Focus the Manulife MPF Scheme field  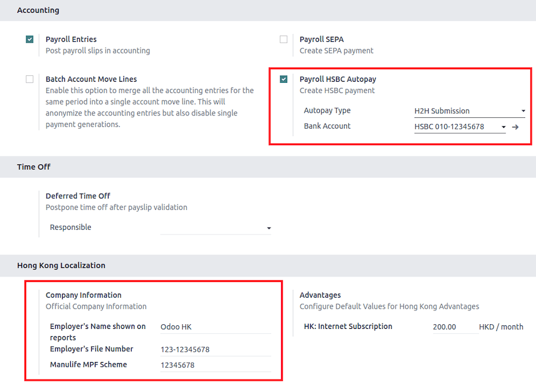click(x=215, y=365)
